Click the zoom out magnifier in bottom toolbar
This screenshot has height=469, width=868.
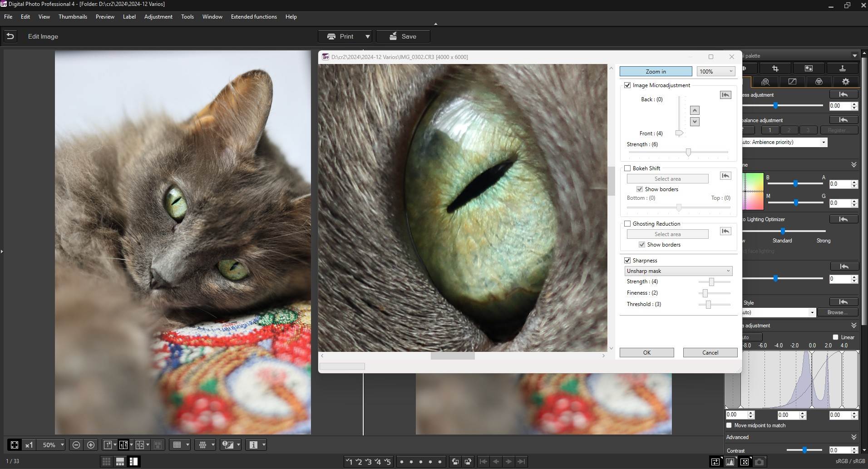[76, 445]
